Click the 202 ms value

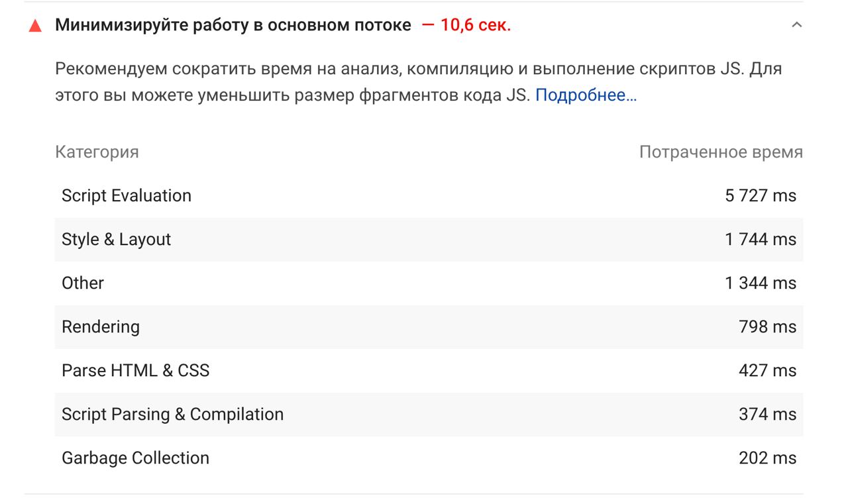(x=768, y=458)
